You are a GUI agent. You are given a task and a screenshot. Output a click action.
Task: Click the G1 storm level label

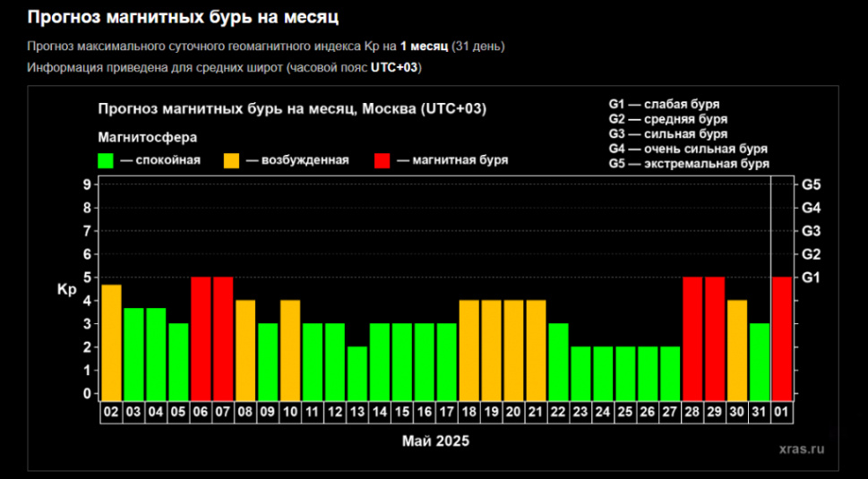point(811,278)
